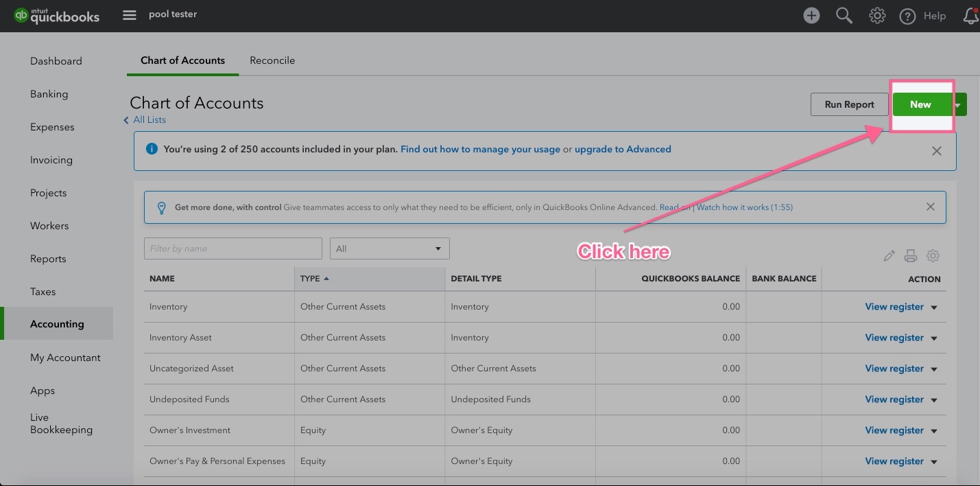Expand action arrow for Owner's Investment
Viewport: 980px width, 486px height.
coord(934,431)
